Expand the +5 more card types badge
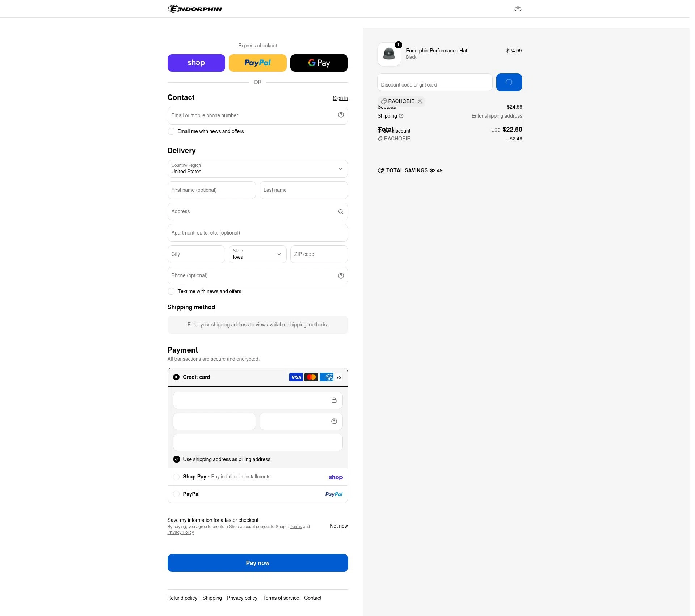Viewport: 695px width, 616px height. (338, 377)
